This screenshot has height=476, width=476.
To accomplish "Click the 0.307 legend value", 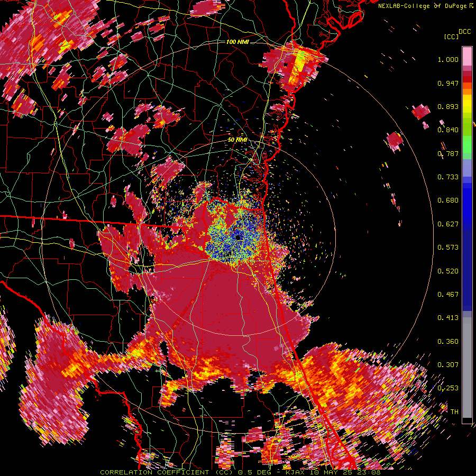I will tap(448, 365).
